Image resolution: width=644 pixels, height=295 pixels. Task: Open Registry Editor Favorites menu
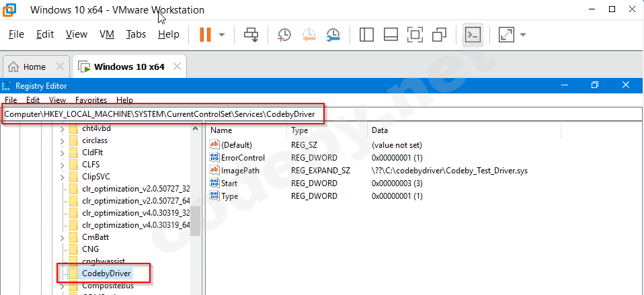tap(91, 99)
